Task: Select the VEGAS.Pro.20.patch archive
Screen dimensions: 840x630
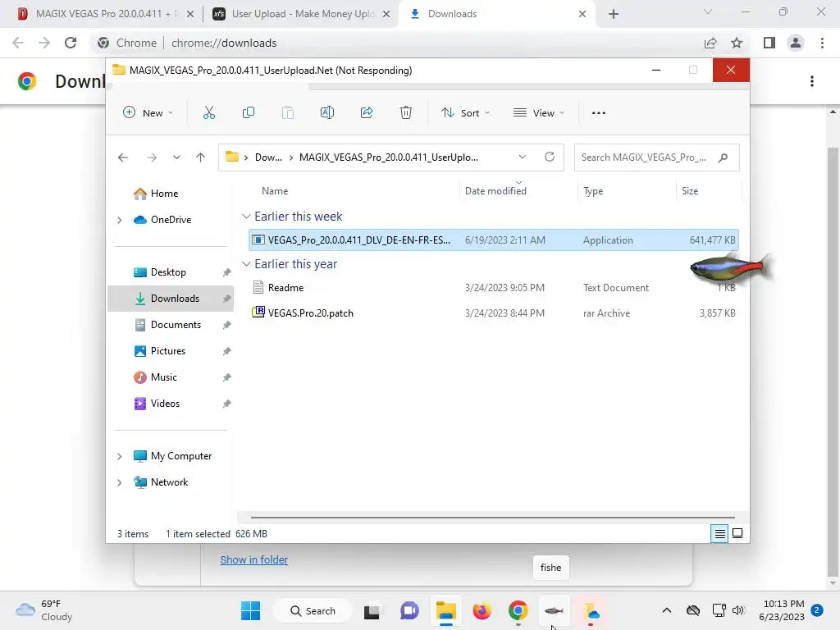Action: coord(493,313)
